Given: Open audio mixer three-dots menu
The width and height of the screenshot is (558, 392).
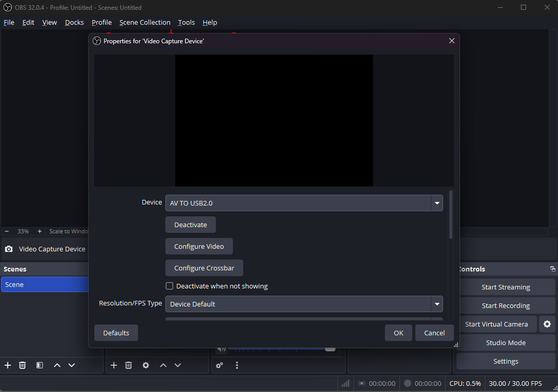Looking at the screenshot, I should tap(237, 365).
